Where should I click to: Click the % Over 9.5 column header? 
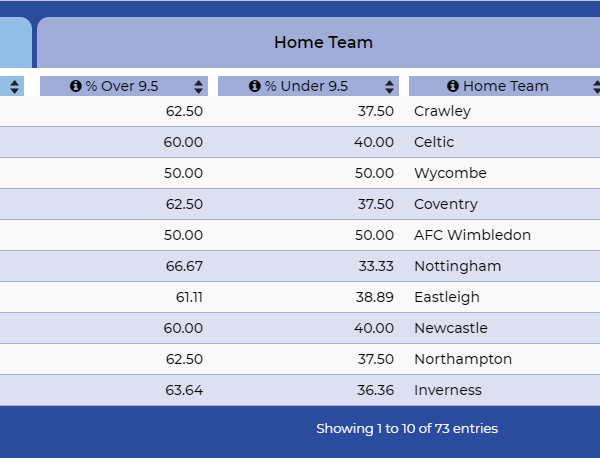[124, 86]
